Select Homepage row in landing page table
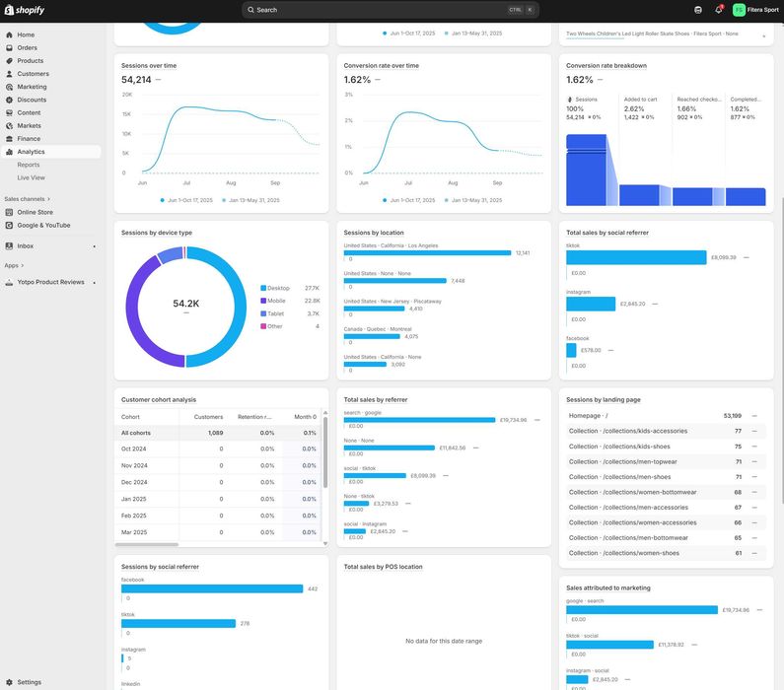 pyautogui.click(x=663, y=416)
